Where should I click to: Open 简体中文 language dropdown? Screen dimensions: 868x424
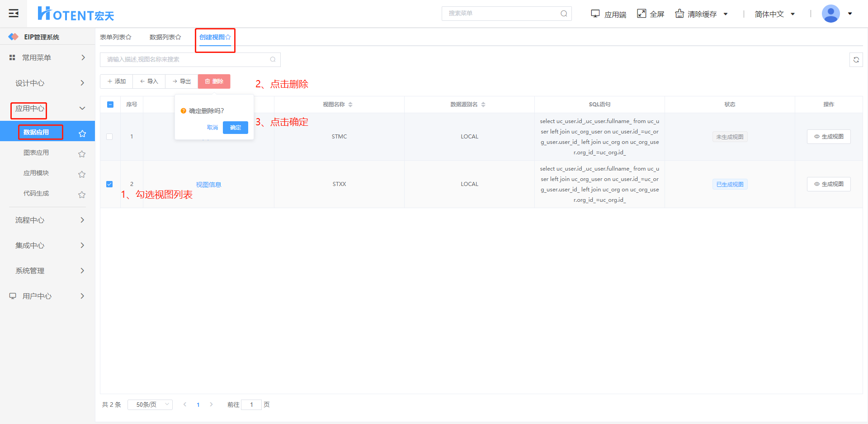coord(775,14)
